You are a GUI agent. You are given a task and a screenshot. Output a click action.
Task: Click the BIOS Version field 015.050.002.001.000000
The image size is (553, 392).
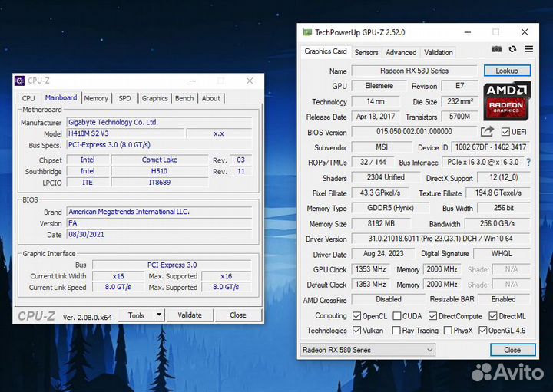(x=414, y=131)
